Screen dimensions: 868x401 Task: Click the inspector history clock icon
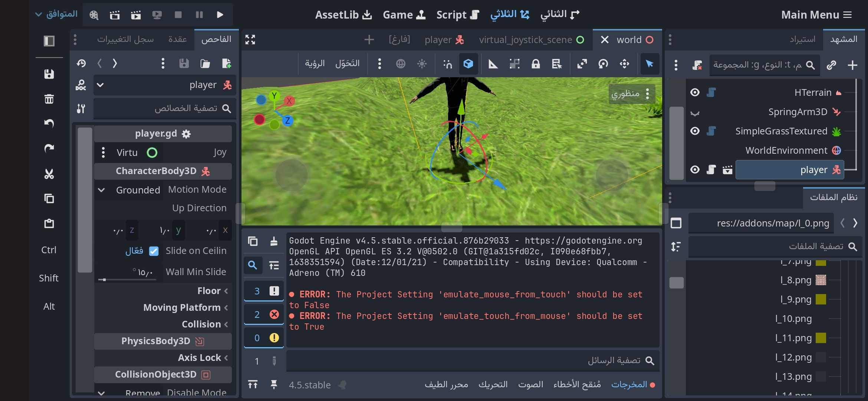pos(81,63)
